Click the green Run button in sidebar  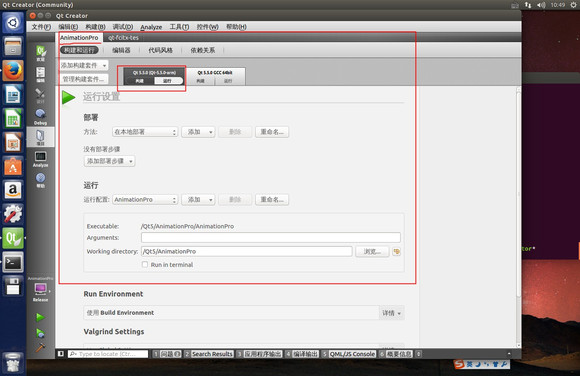click(40, 317)
